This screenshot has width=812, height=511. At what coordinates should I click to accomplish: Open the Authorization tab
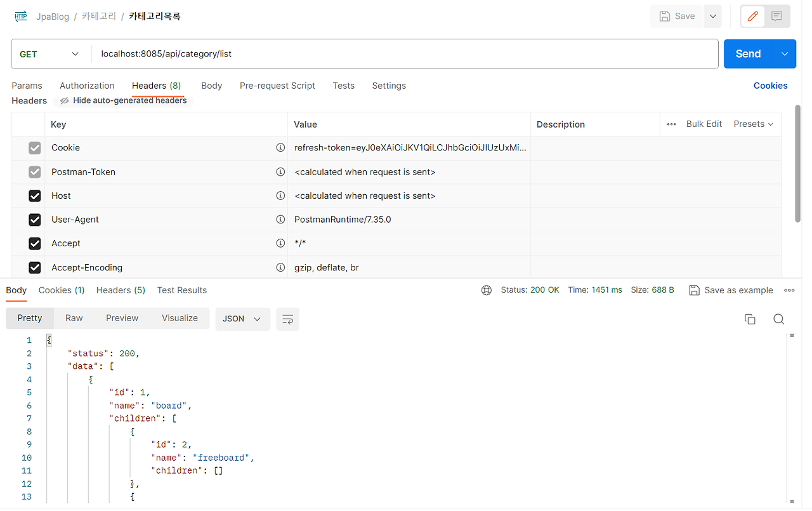[87, 86]
